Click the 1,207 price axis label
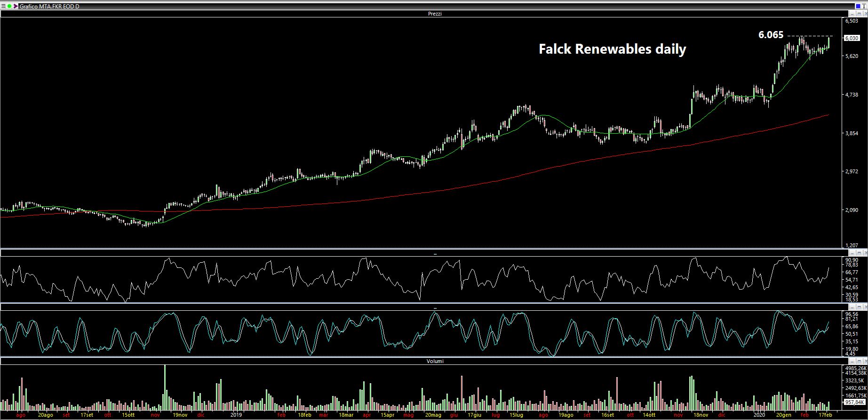The width and height of the screenshot is (868, 420). pos(851,245)
